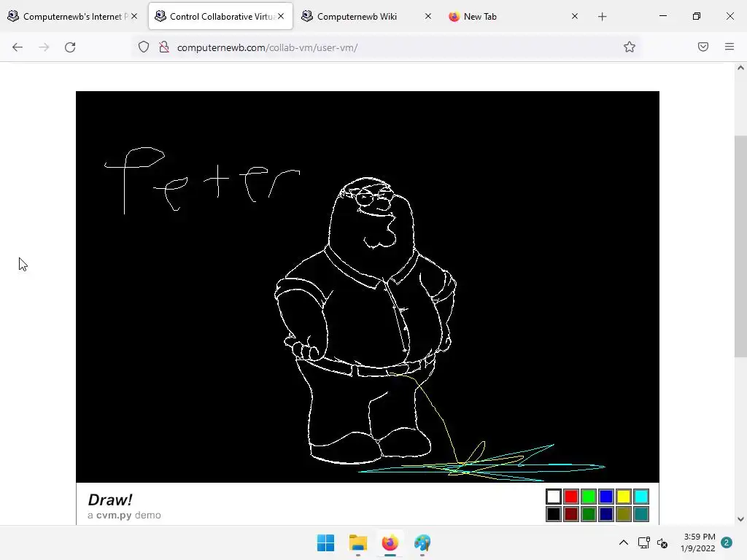Minimize the Firefox window

coord(662,16)
